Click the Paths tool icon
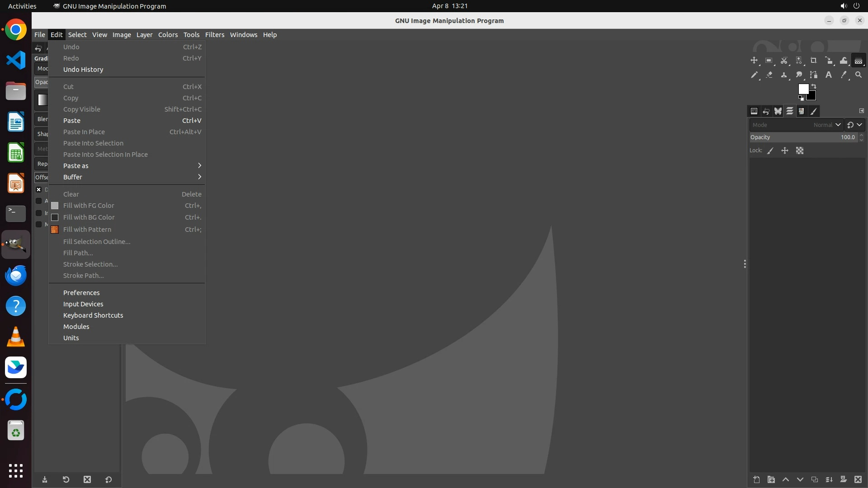 tap(814, 75)
